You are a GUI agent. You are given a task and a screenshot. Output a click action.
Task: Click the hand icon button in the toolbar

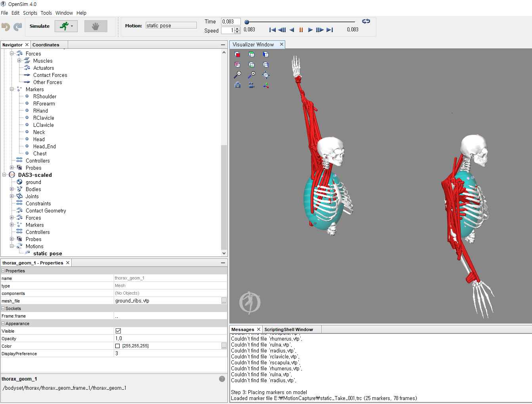pyautogui.click(x=95, y=26)
